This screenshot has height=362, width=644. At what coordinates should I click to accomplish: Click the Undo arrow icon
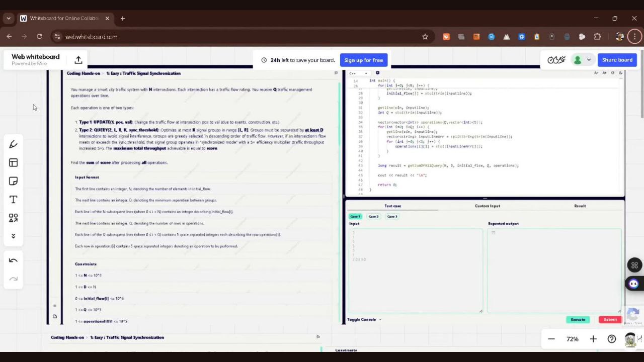point(14,260)
